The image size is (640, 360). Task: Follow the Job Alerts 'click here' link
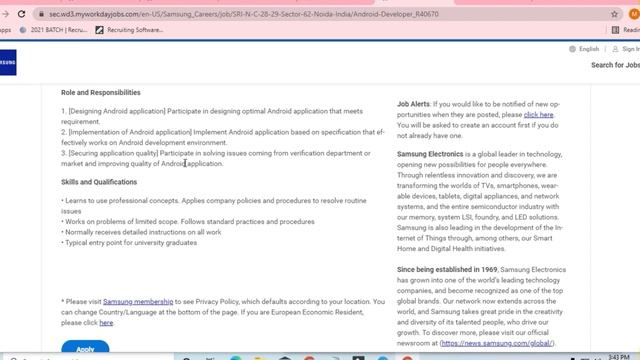(x=538, y=115)
